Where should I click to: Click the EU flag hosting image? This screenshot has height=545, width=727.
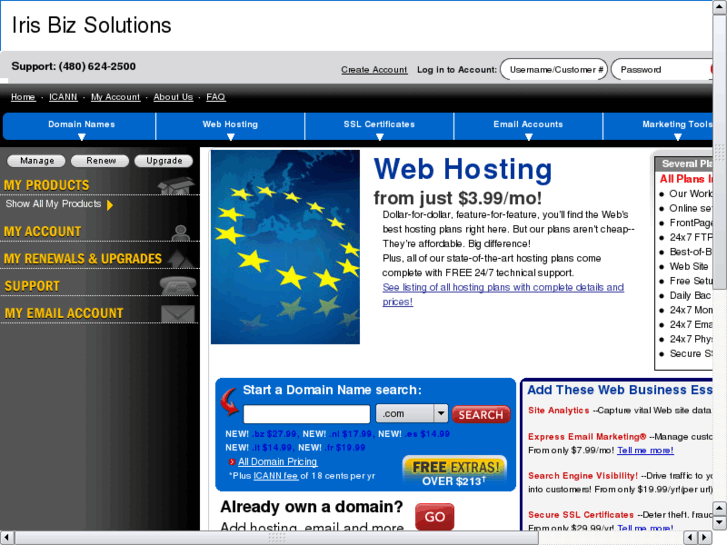[x=285, y=247]
